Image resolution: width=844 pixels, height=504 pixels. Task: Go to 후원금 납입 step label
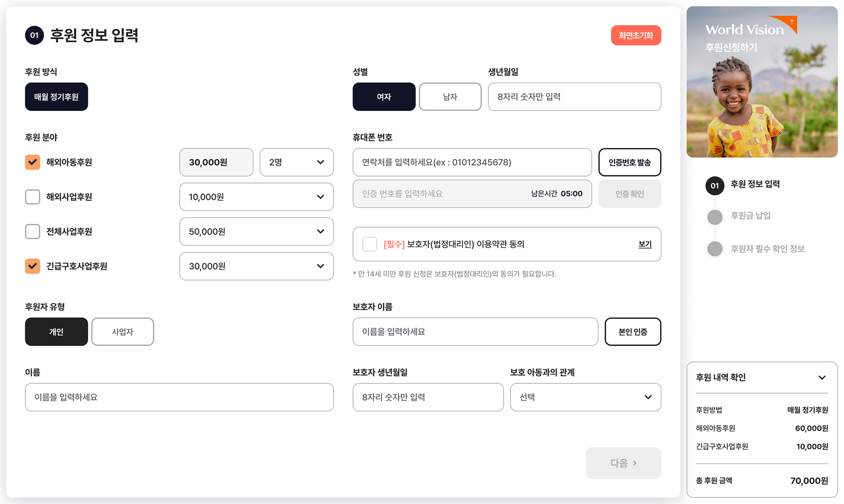pos(750,215)
